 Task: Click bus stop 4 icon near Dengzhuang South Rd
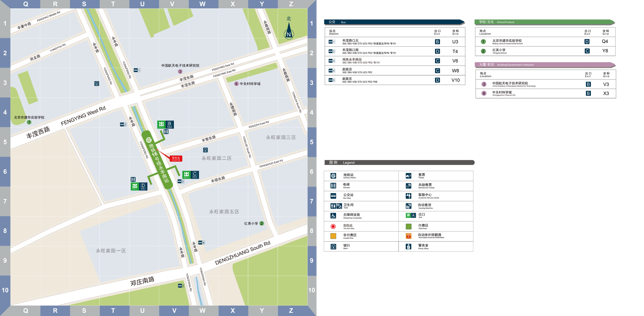(x=201, y=242)
